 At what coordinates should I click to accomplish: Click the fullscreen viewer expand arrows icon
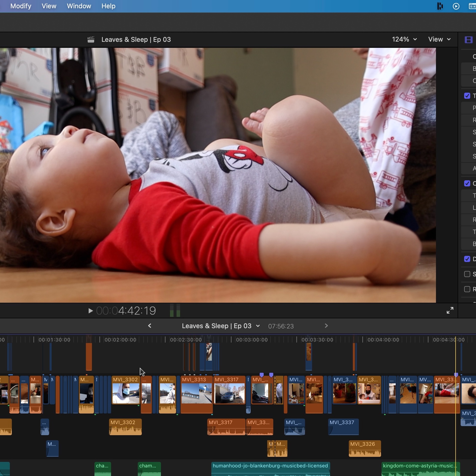click(x=450, y=310)
